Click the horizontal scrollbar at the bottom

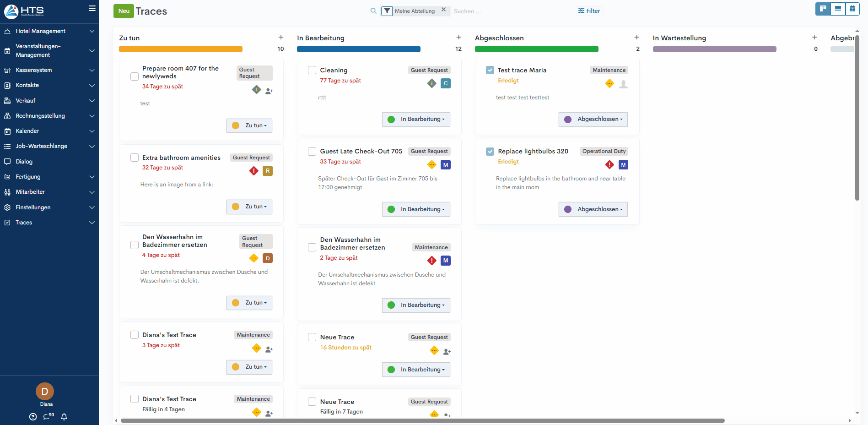(x=422, y=420)
